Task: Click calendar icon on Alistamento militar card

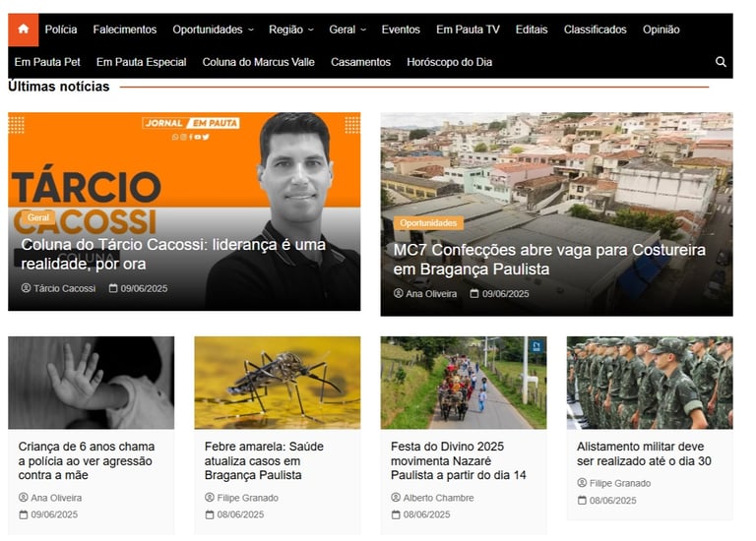Action: click(582, 500)
